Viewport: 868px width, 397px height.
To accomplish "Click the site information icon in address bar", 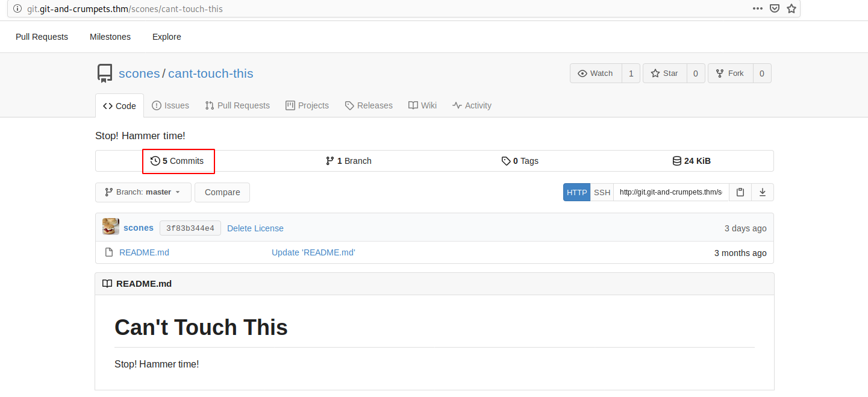I will [17, 9].
